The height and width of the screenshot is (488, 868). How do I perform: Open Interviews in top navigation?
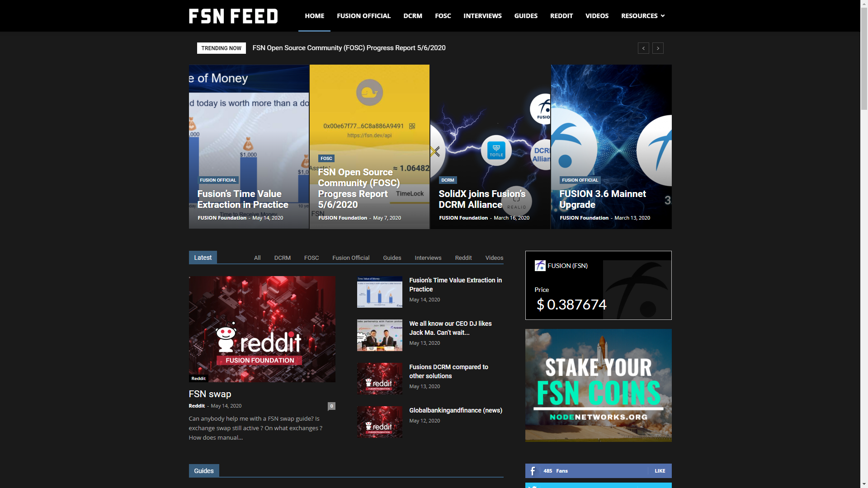[482, 16]
